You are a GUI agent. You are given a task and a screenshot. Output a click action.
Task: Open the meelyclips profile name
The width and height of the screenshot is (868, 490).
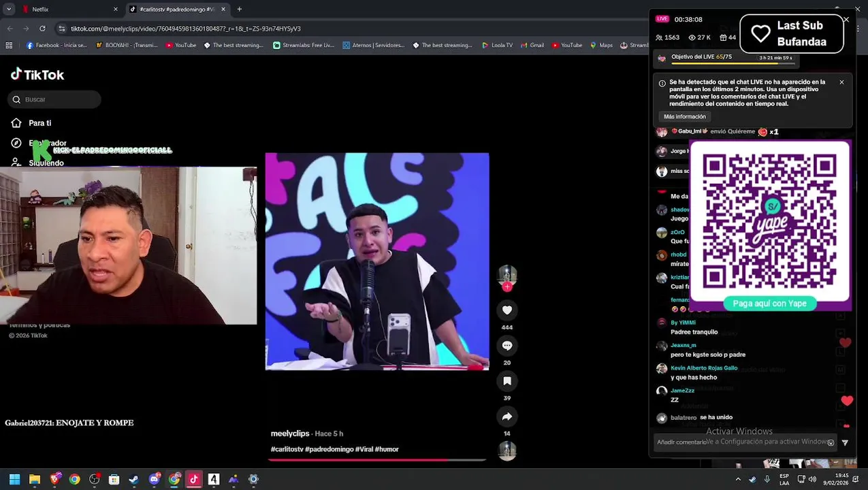[x=290, y=434]
